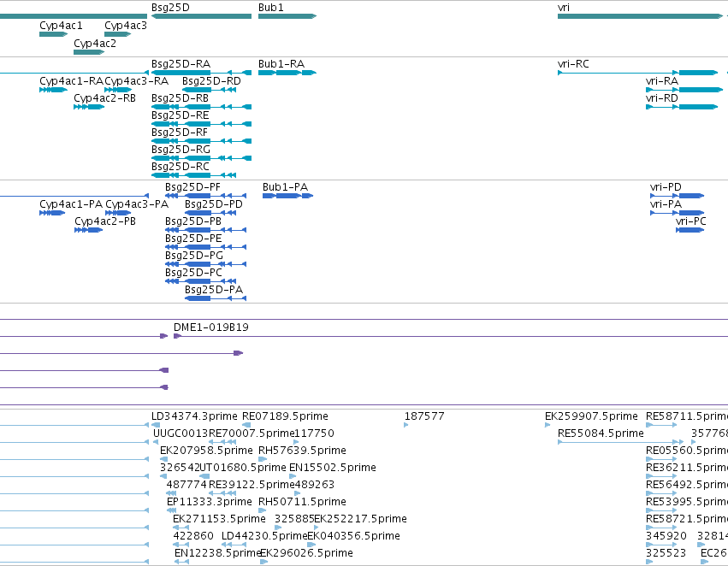Select the RE56492.5prime EST

[x=661, y=493]
